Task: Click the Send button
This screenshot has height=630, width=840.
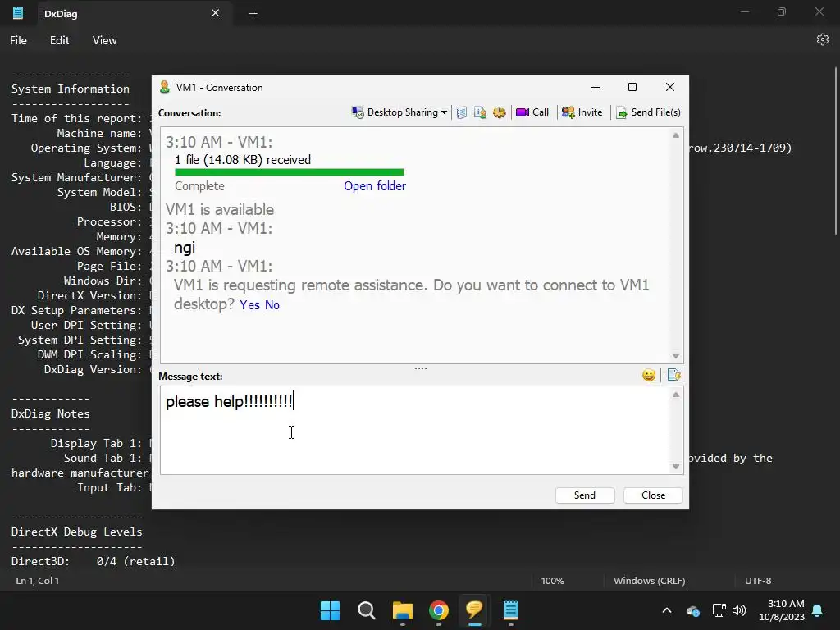Action: pos(585,495)
